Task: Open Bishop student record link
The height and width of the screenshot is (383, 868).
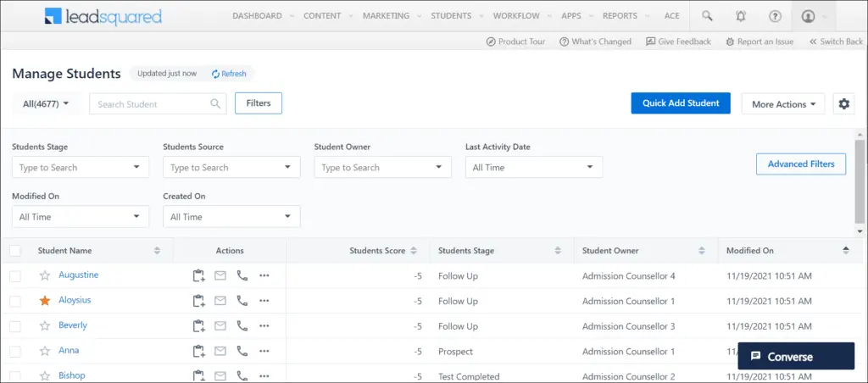Action: point(72,375)
